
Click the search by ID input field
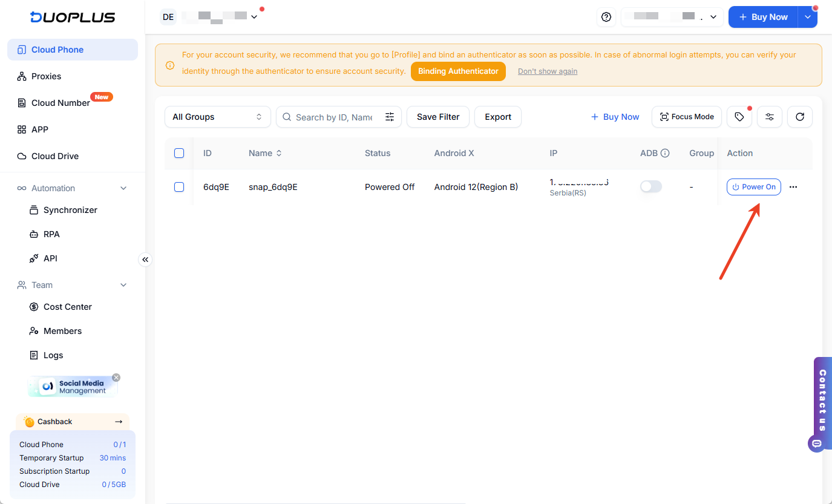click(x=333, y=117)
